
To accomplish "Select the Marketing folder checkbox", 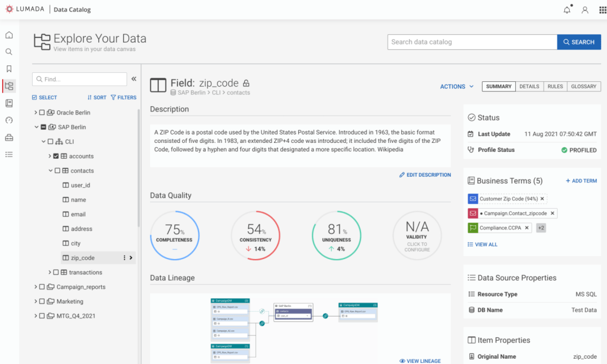I will click(43, 301).
